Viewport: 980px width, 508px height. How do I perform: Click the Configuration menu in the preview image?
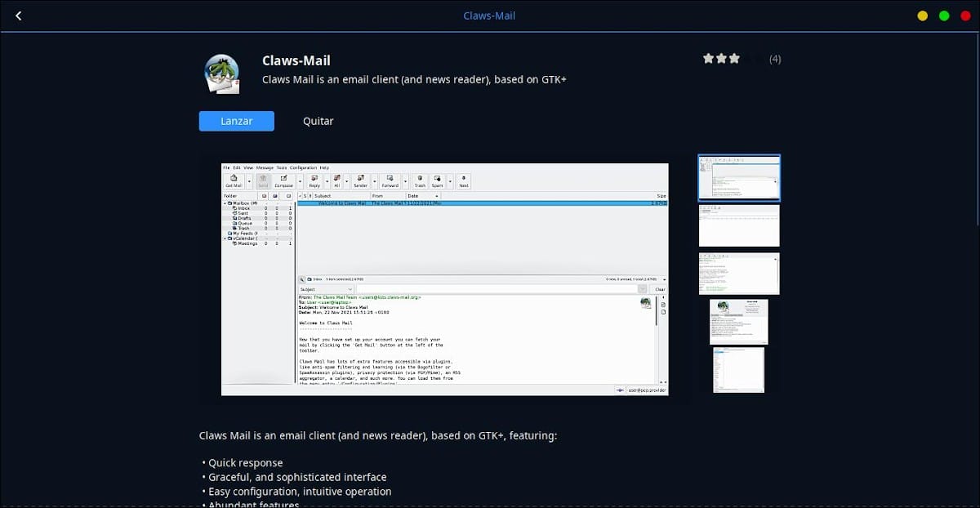303,167
